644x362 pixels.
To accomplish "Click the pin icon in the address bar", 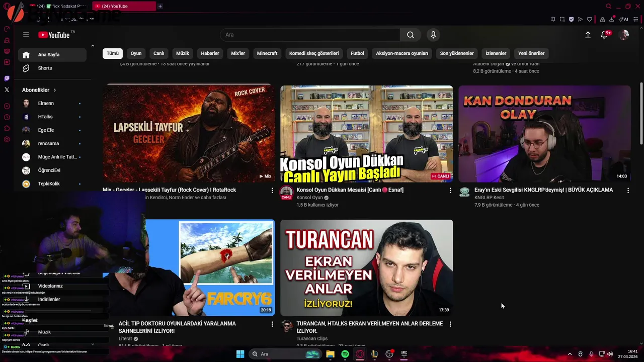I will [x=553, y=19].
